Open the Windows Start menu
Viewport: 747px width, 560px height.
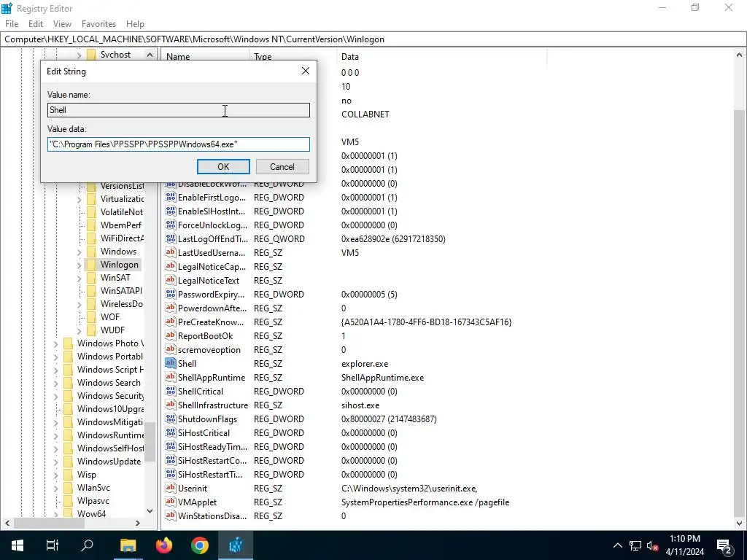18,545
